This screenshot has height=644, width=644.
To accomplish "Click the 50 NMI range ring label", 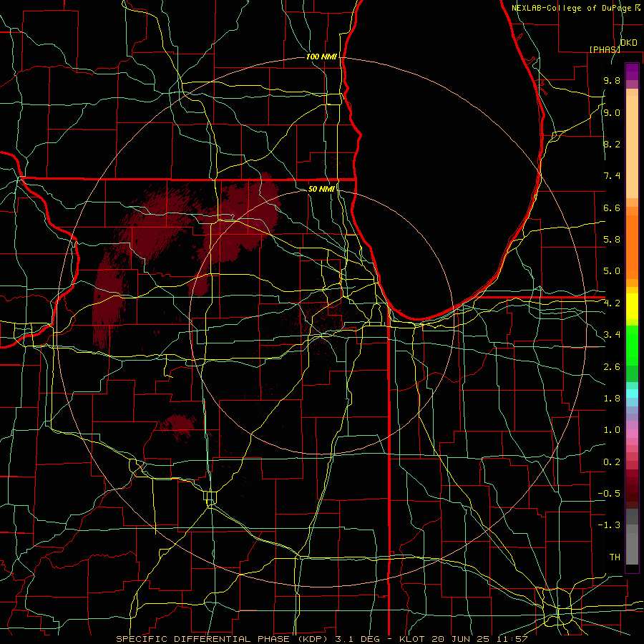I will [x=321, y=189].
